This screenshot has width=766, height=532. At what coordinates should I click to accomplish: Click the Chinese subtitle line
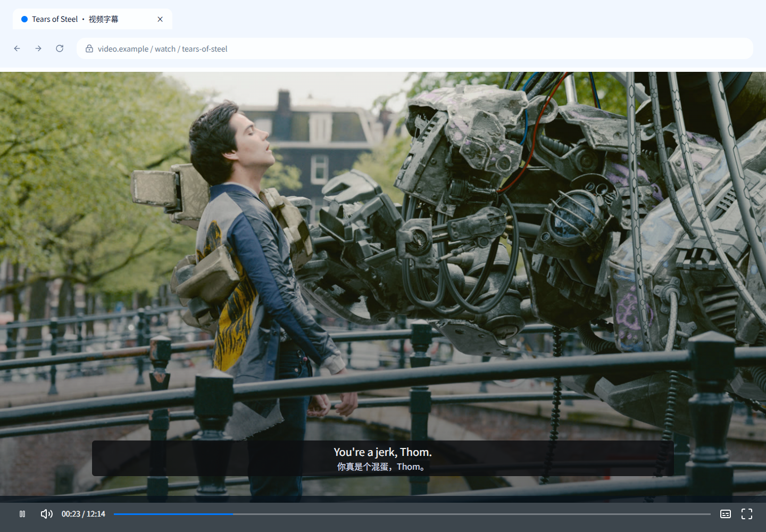pyautogui.click(x=382, y=467)
